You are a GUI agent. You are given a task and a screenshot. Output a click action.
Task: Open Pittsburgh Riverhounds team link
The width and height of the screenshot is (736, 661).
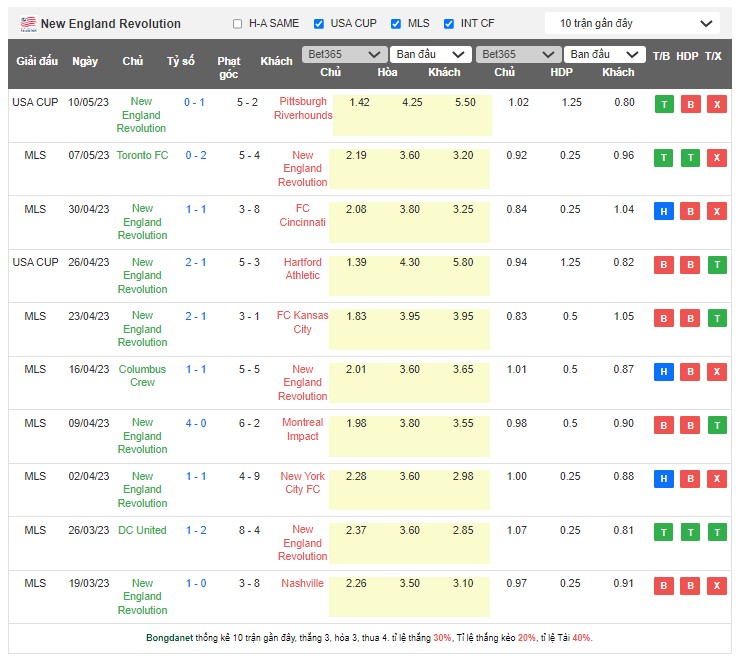(302, 108)
